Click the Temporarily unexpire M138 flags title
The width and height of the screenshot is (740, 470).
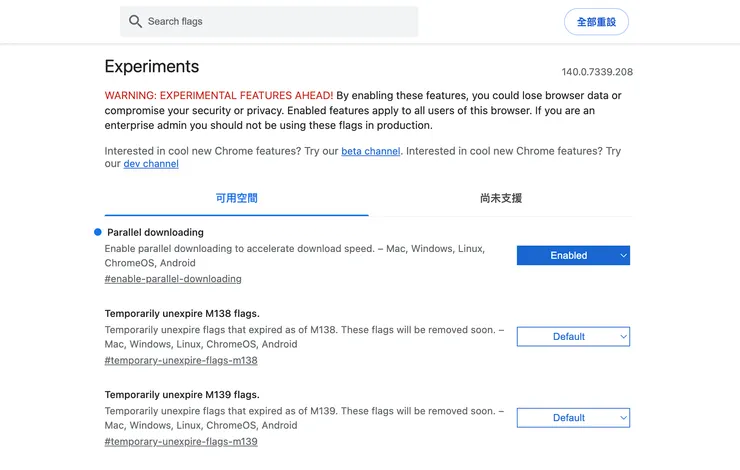[x=182, y=313]
